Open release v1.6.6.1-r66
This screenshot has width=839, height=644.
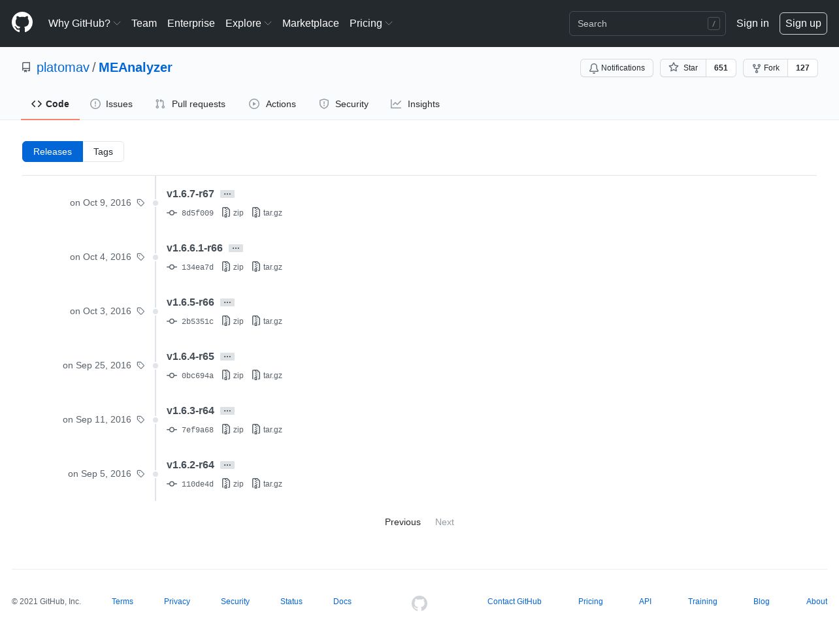coord(195,248)
